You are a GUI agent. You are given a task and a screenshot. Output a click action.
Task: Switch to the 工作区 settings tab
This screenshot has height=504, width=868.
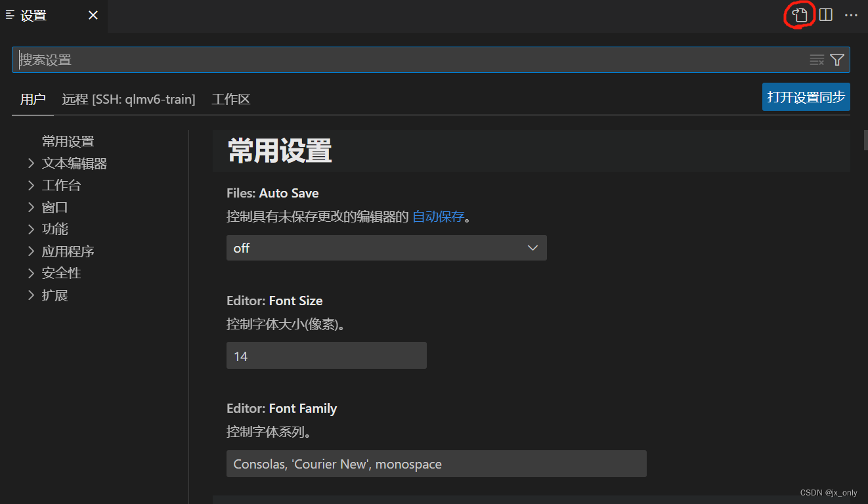[x=231, y=100]
